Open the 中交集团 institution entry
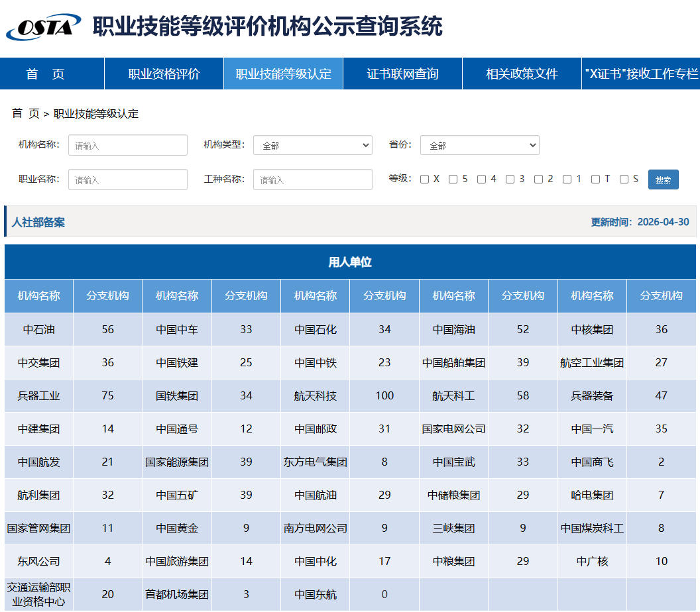 click(39, 363)
